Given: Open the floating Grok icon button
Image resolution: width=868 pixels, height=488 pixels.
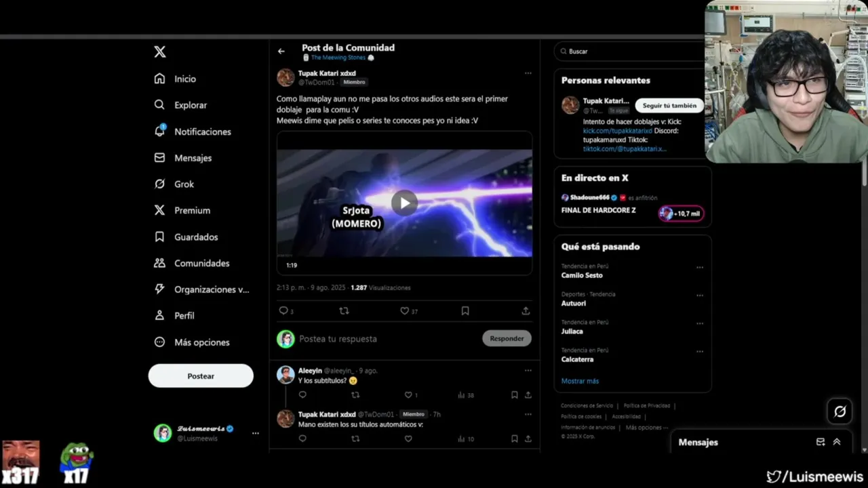Looking at the screenshot, I should pyautogui.click(x=840, y=411).
